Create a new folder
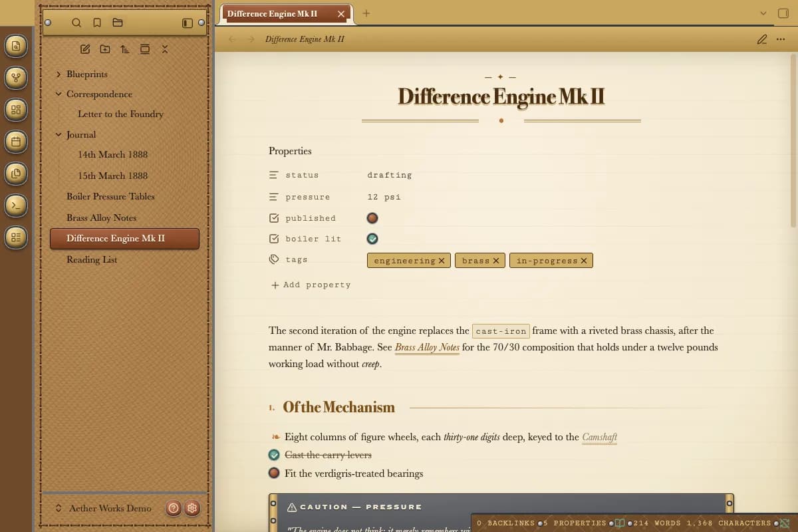798x532 pixels. tap(105, 49)
